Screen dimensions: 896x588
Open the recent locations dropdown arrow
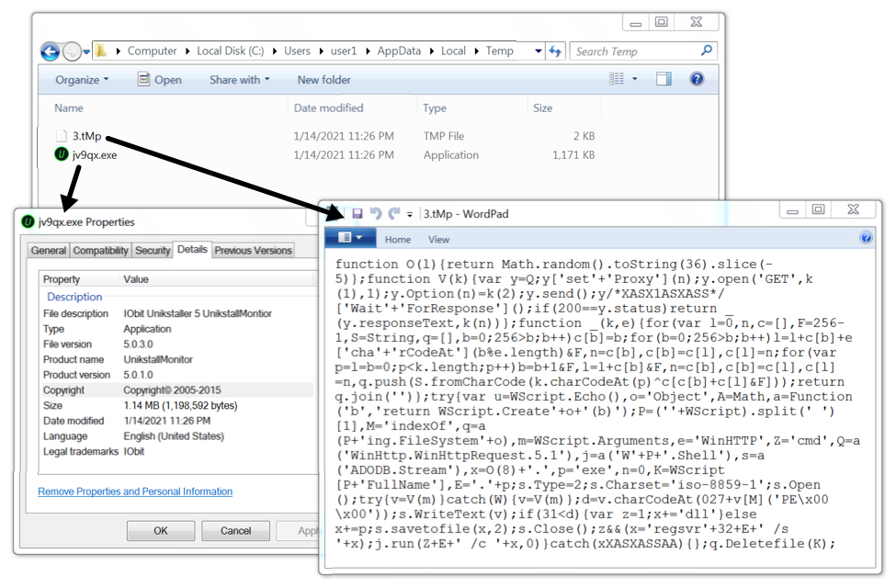coord(86,51)
